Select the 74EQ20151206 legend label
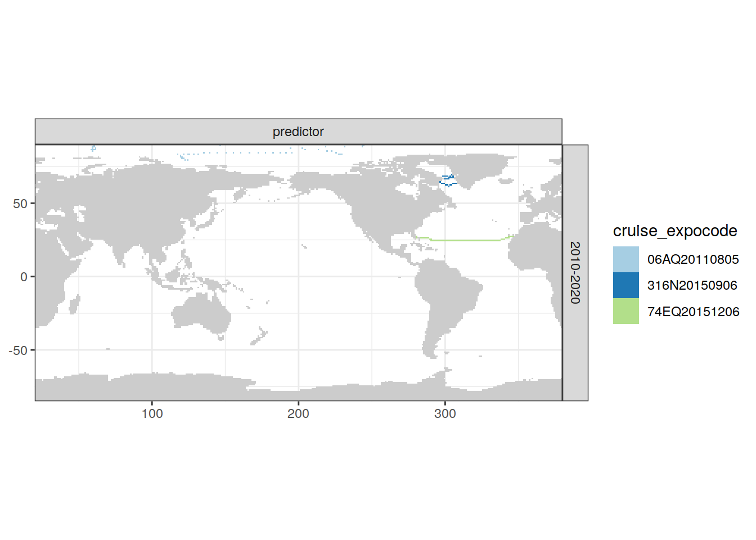The height and width of the screenshot is (540, 756). point(693,312)
